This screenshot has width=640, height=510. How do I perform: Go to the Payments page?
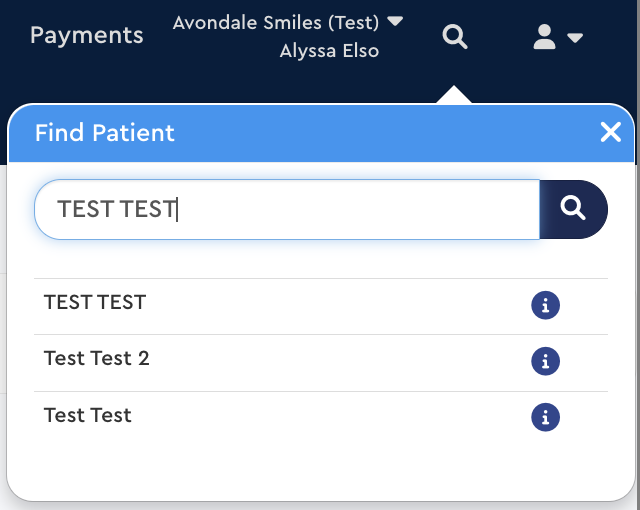(x=87, y=35)
